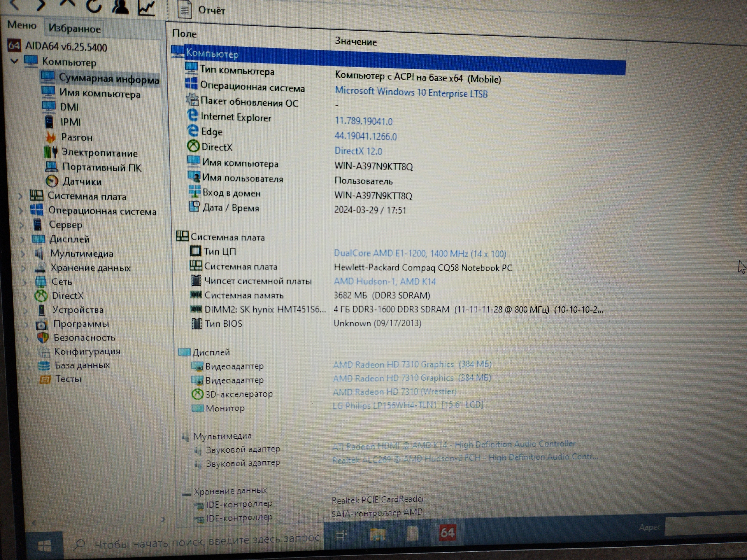Select Hewlett-Packard Compaq CQ58 Notebook PC value
Screen dimensions: 747x560
tap(423, 268)
